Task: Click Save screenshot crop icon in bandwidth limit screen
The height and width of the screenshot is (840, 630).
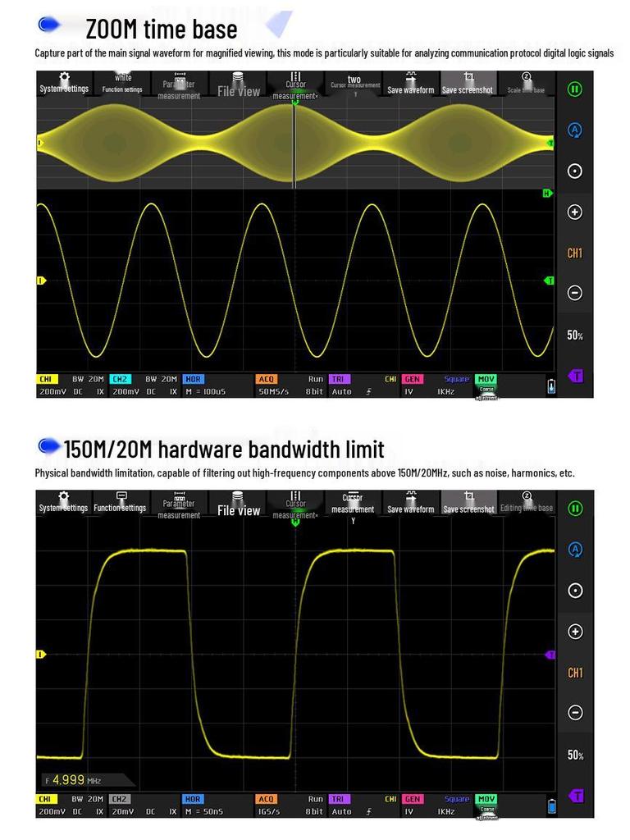Action: 468,497
